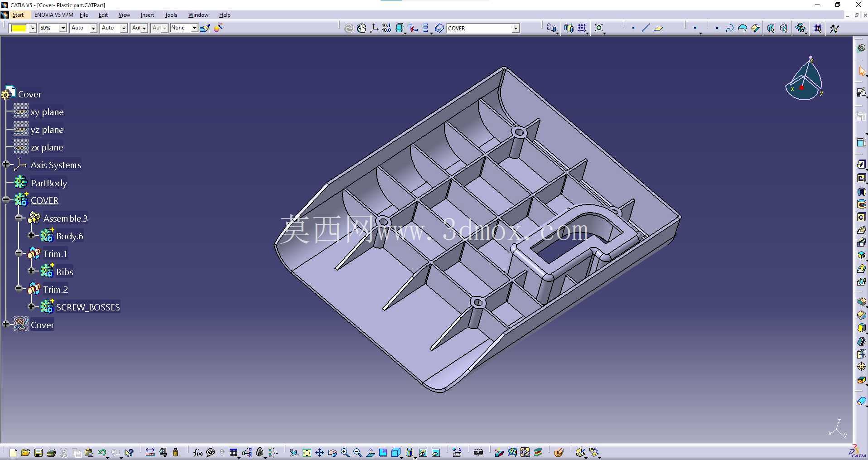Image resolution: width=868 pixels, height=460 pixels.
Task: Click the Zoom Out magnifier
Action: [x=357, y=452]
